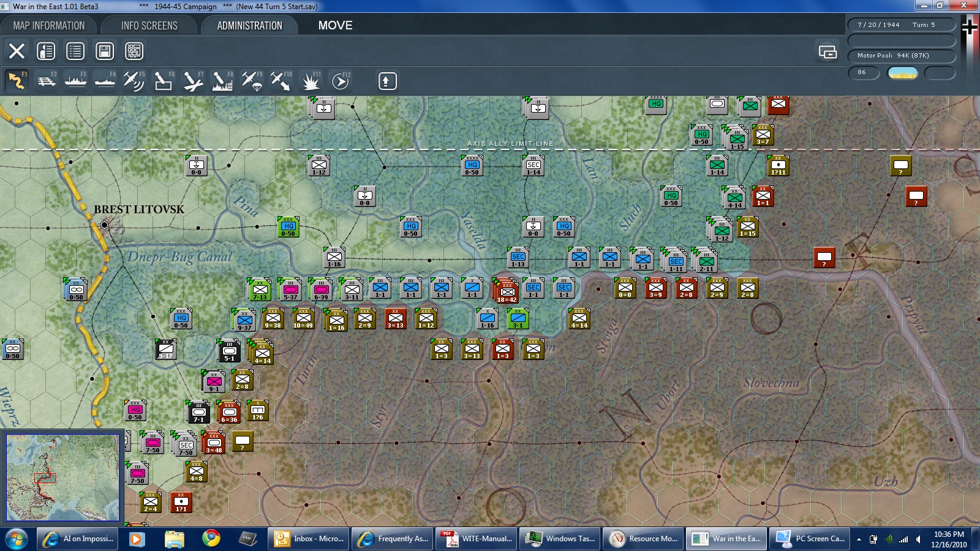Select the 1?11 artillery unit counter
980x551 pixels.
[778, 165]
